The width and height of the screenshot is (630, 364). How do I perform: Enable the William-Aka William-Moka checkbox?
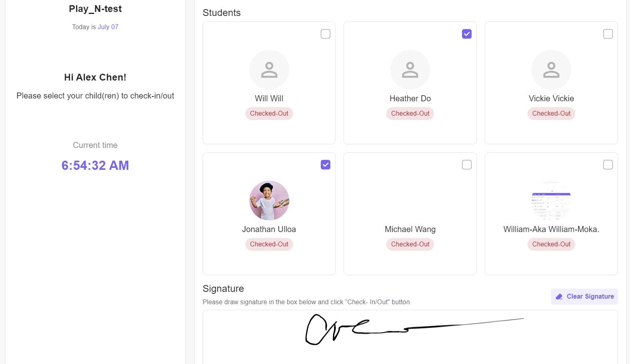click(x=608, y=165)
